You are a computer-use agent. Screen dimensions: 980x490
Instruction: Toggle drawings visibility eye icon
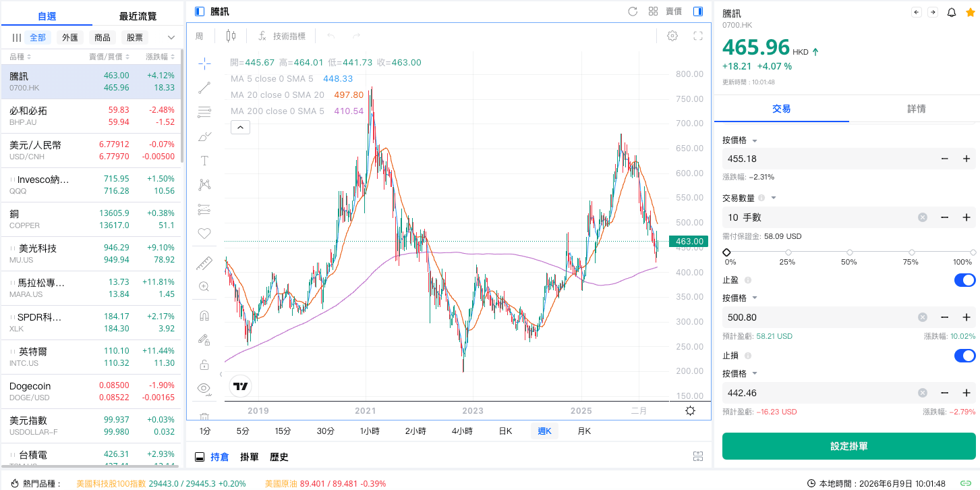tap(204, 388)
